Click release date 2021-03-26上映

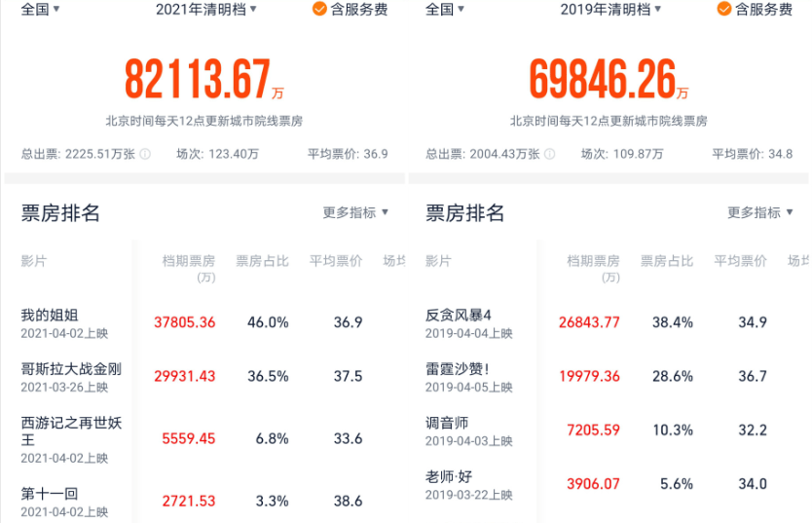[x=64, y=388]
